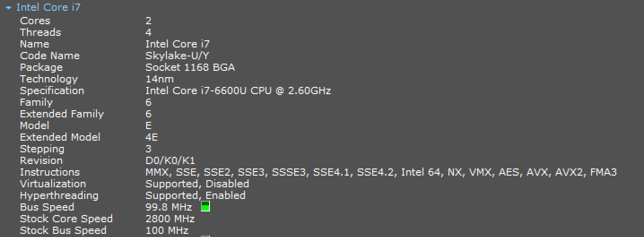This screenshot has width=644, height=237.
Task: Click the Extended Family label
Action: (x=62, y=114)
